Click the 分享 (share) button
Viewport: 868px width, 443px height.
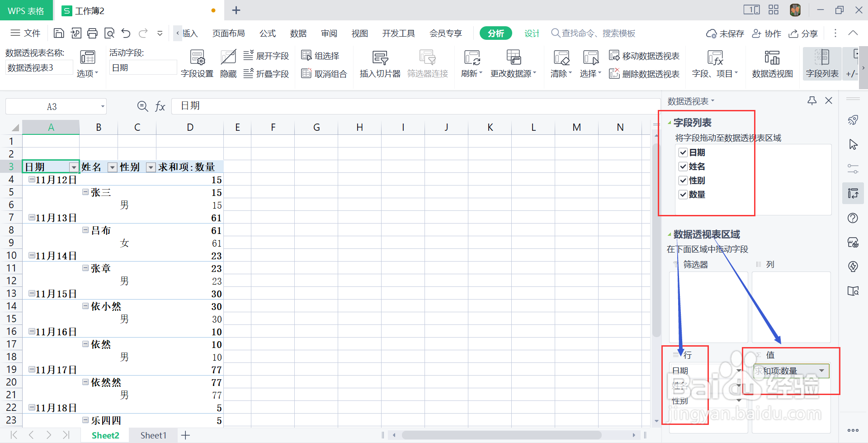point(803,33)
